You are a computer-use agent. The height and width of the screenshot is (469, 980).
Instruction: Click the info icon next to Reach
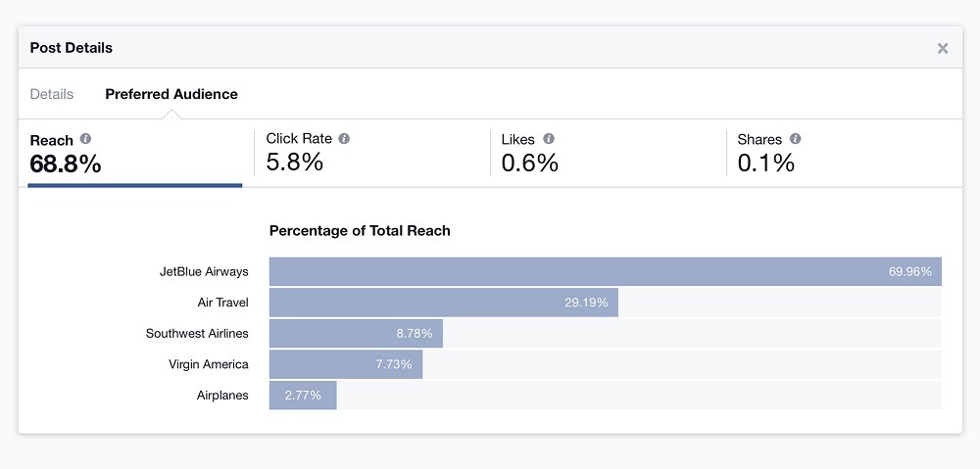(x=86, y=139)
